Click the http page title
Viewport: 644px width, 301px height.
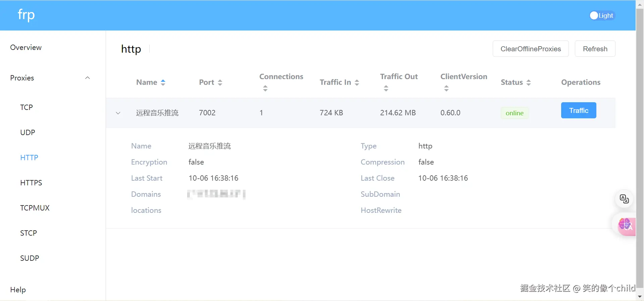131,49
